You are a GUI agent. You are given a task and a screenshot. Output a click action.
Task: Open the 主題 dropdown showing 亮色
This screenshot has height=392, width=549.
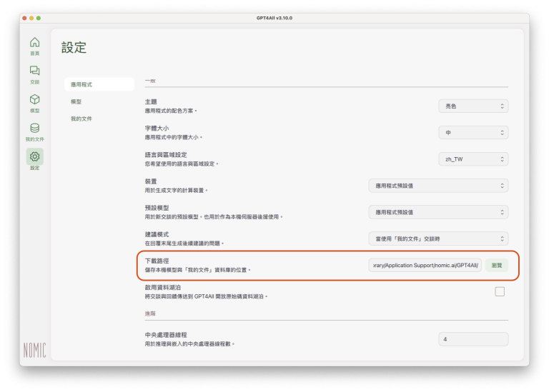[x=473, y=106]
